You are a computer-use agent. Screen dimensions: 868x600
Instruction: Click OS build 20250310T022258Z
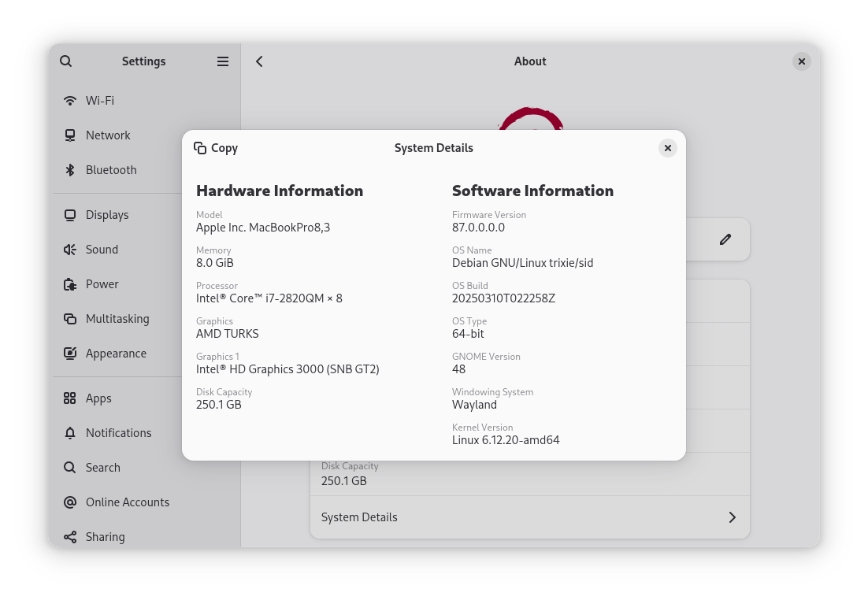504,298
